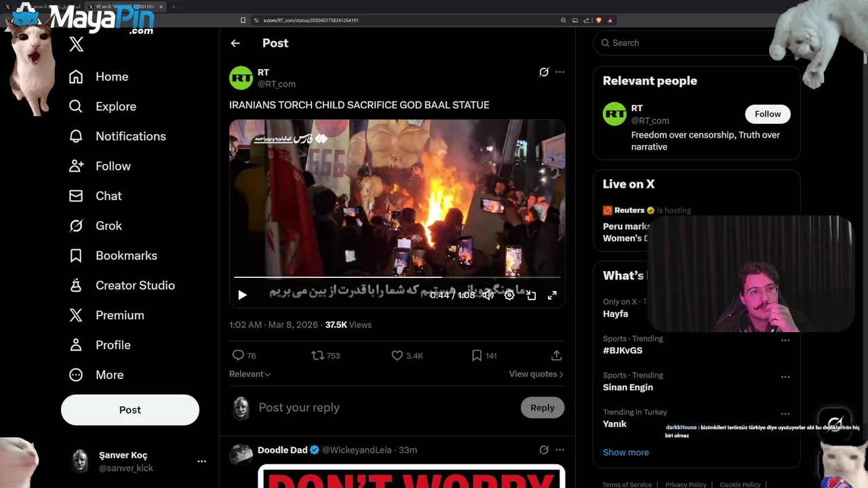Image resolution: width=868 pixels, height=488 pixels.
Task: Click the browser address bar URL
Action: (311, 20)
